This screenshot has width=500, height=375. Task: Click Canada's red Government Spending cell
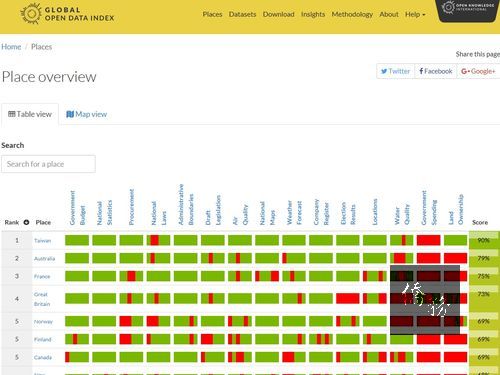429,357
